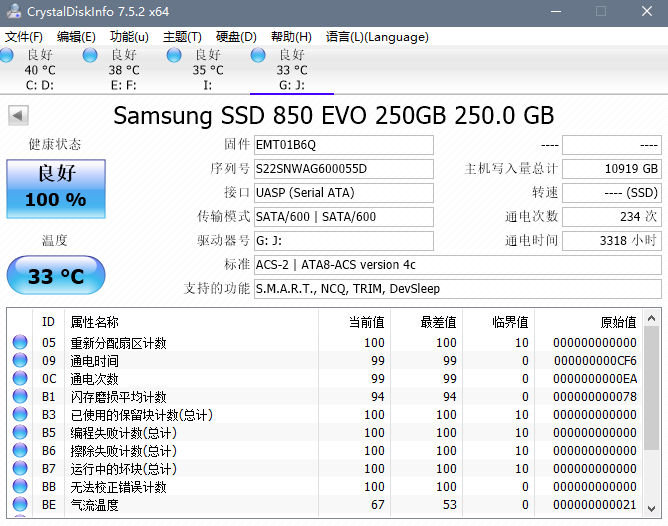Viewport: 668px width, 526px height.
Task: Click status orb for attribute 05 row
Action: [20, 343]
